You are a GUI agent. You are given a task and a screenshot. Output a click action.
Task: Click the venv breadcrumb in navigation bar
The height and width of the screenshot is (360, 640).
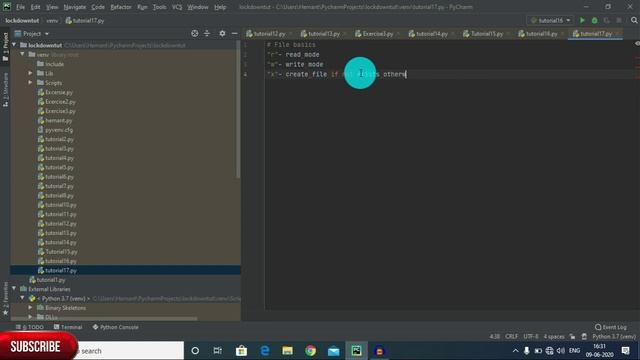point(52,20)
